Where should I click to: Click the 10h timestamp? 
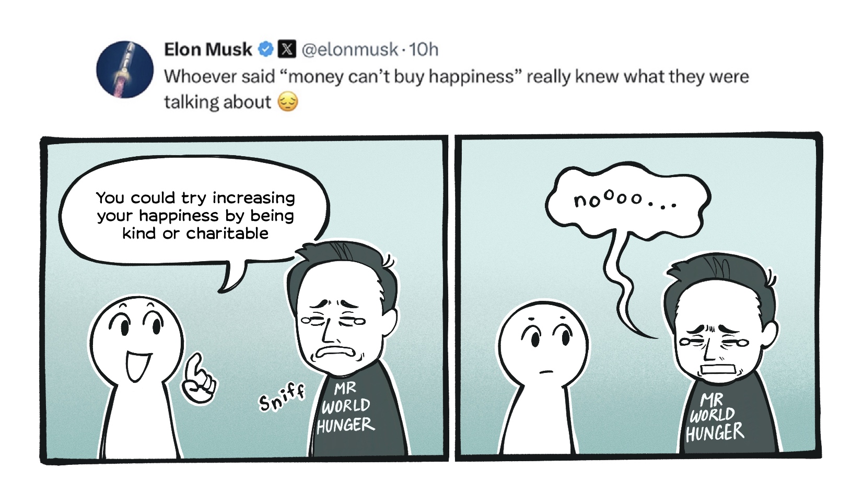click(x=424, y=50)
